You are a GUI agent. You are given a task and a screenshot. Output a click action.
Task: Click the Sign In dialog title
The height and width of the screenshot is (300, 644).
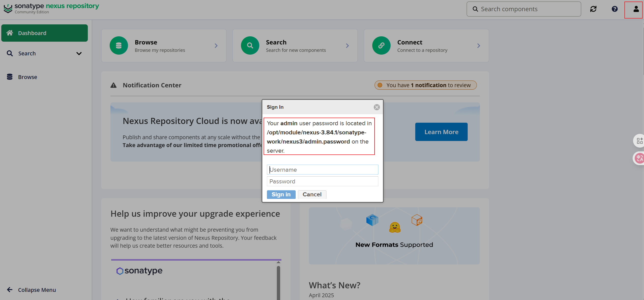(x=275, y=107)
